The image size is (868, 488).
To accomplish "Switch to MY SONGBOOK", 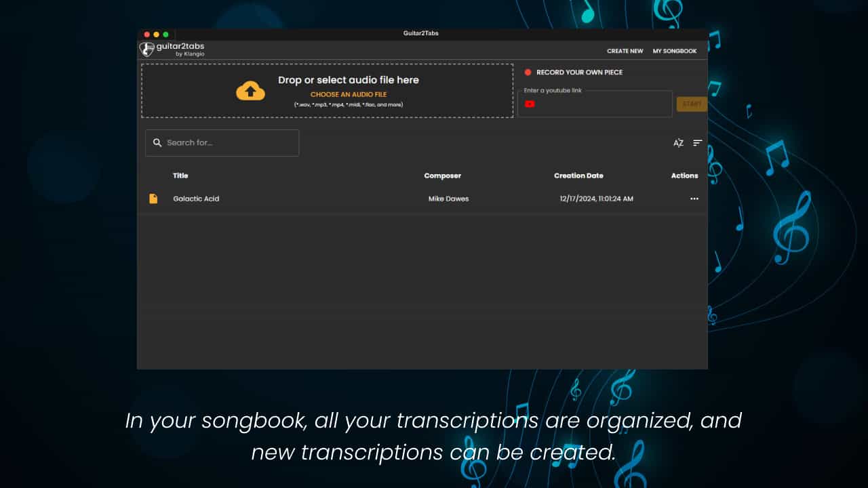I will coord(675,51).
